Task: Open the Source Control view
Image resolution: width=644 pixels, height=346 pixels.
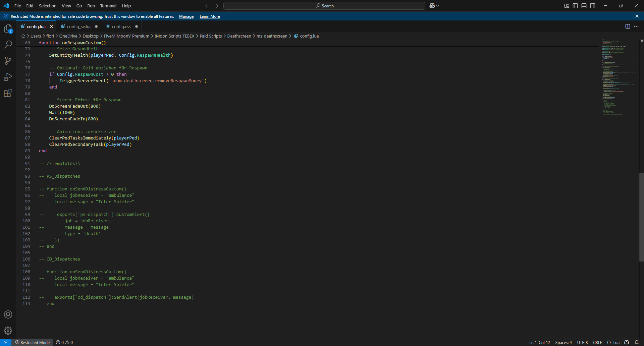Action: pos(8,61)
